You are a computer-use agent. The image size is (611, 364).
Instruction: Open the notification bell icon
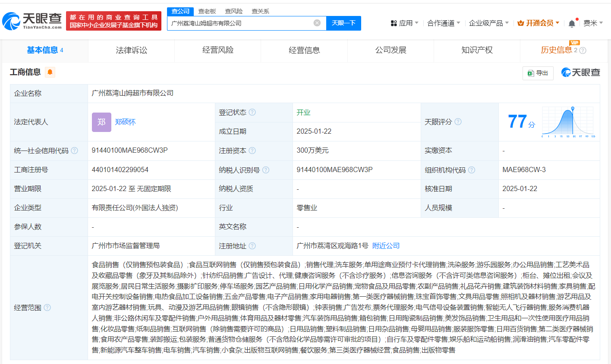point(572,23)
